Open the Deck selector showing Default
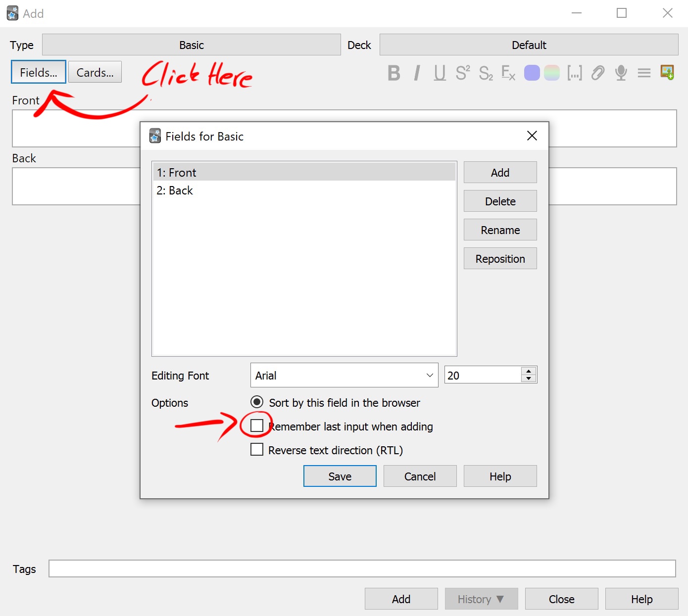This screenshot has width=688, height=616. coord(529,45)
